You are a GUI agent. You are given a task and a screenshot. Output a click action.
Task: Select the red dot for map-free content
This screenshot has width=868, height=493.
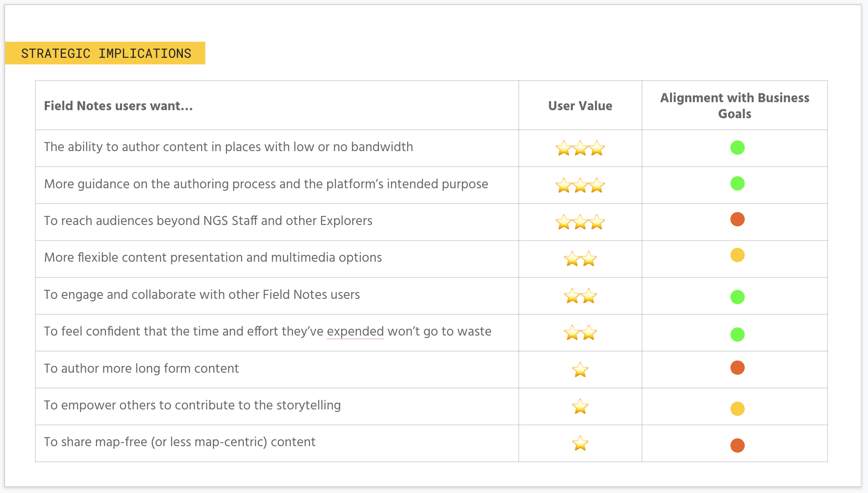(737, 445)
